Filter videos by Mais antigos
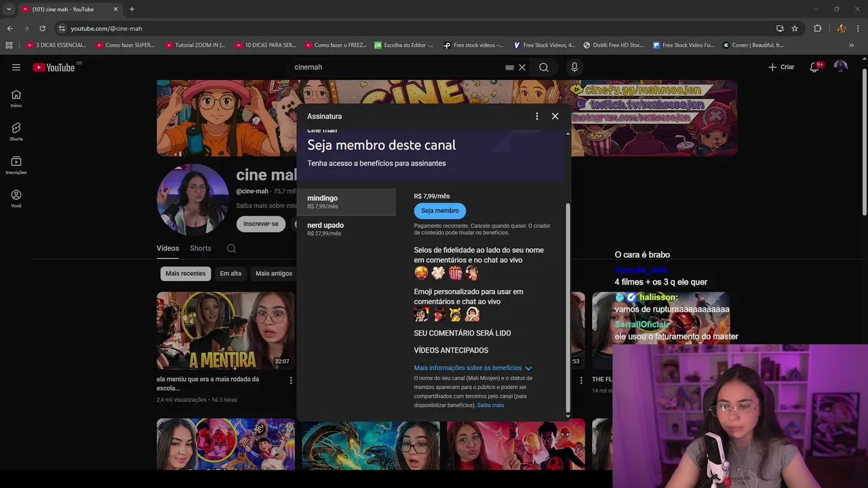Image resolution: width=868 pixels, height=488 pixels. (274, 274)
